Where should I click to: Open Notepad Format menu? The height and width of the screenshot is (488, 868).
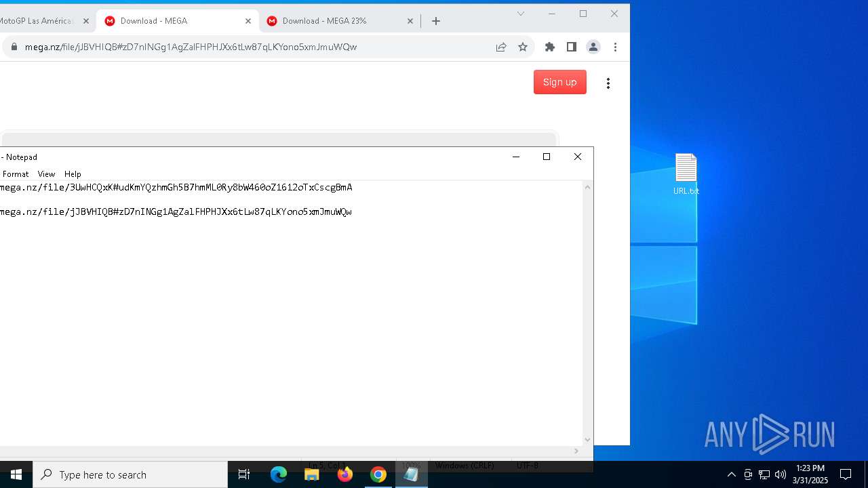pyautogui.click(x=16, y=174)
